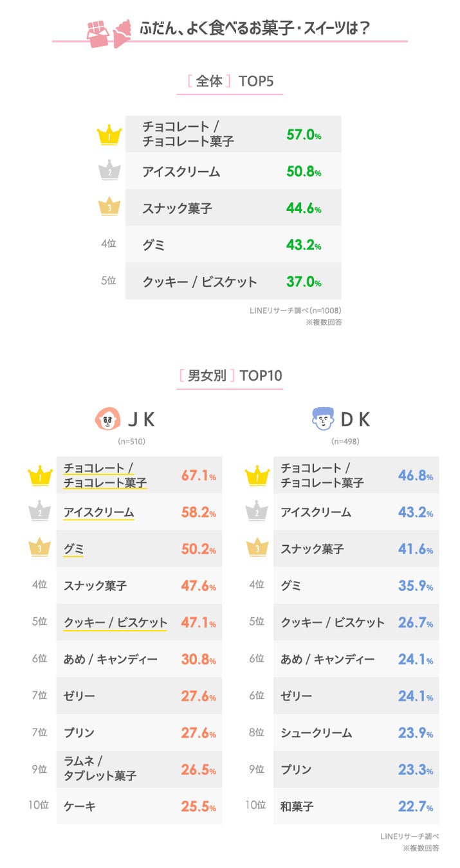460x868 pixels.
Task: Click the bronze crown beside DK スナック菓子 41.6%
Action: (x=257, y=549)
